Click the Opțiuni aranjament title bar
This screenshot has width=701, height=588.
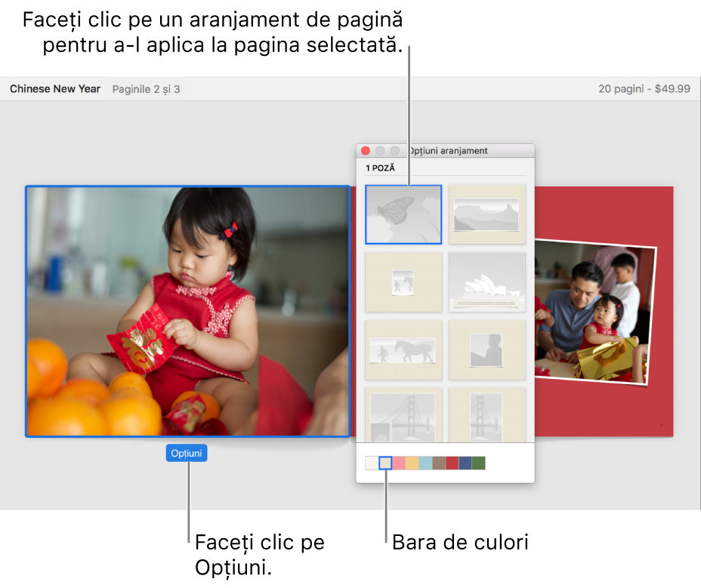point(445,150)
